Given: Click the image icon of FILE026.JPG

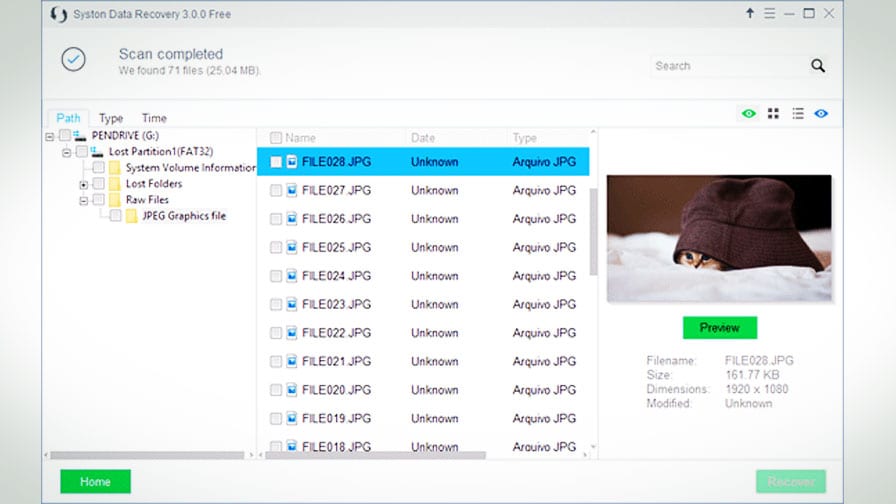Looking at the screenshot, I should 291,219.
